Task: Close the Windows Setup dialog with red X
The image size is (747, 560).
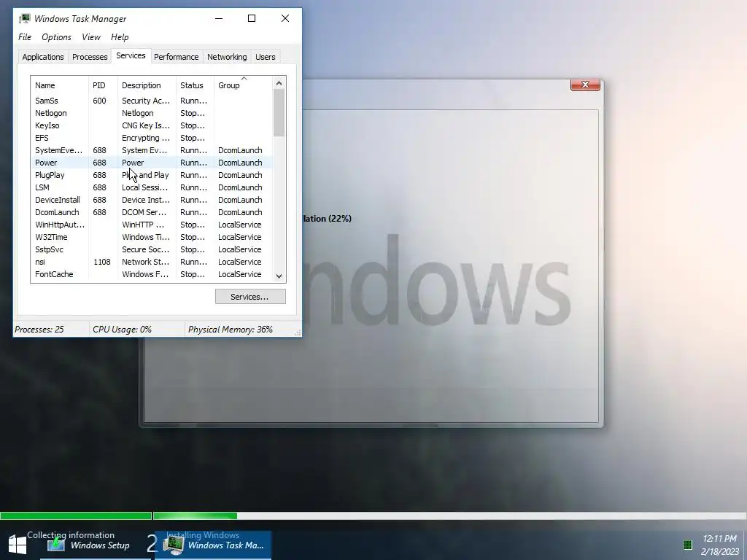Action: [585, 85]
